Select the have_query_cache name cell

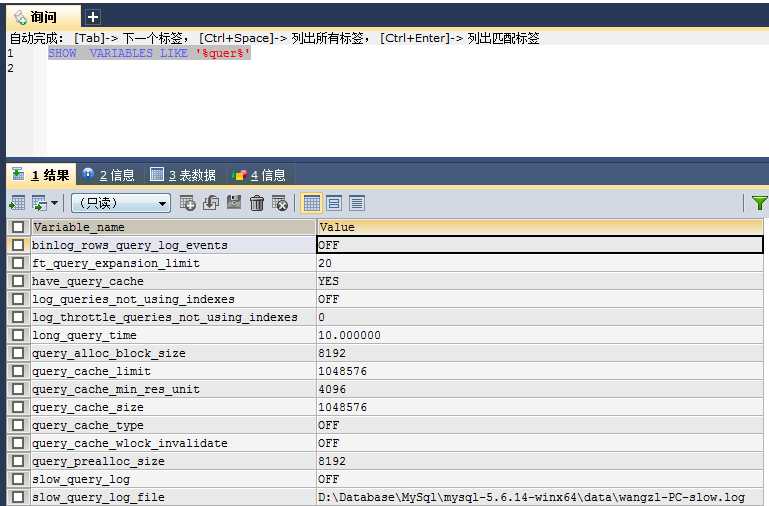click(x=173, y=281)
